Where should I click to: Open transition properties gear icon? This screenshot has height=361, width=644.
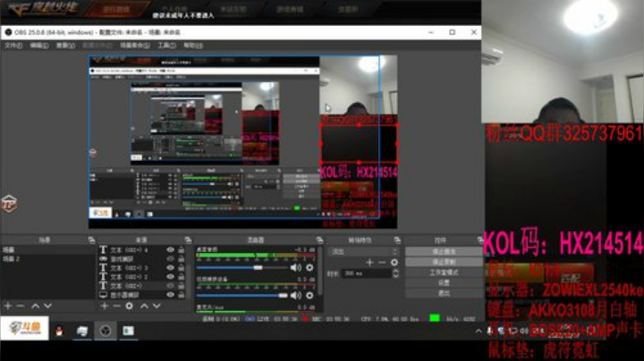(394, 262)
